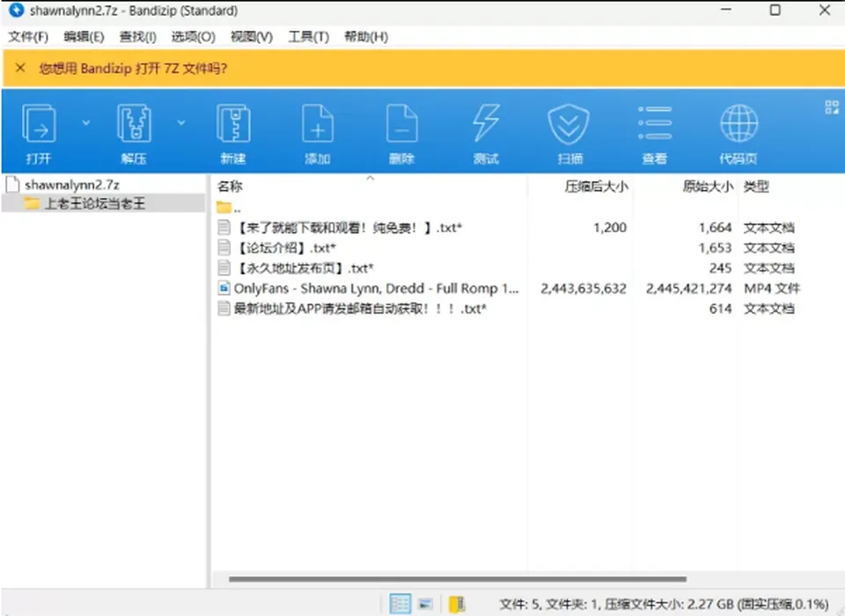
Task: Open the 查看 (View) list tool
Action: click(x=655, y=123)
